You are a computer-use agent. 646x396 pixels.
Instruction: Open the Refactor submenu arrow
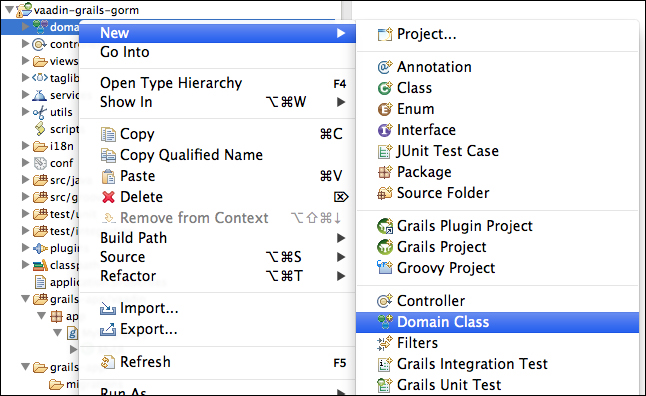(x=341, y=276)
